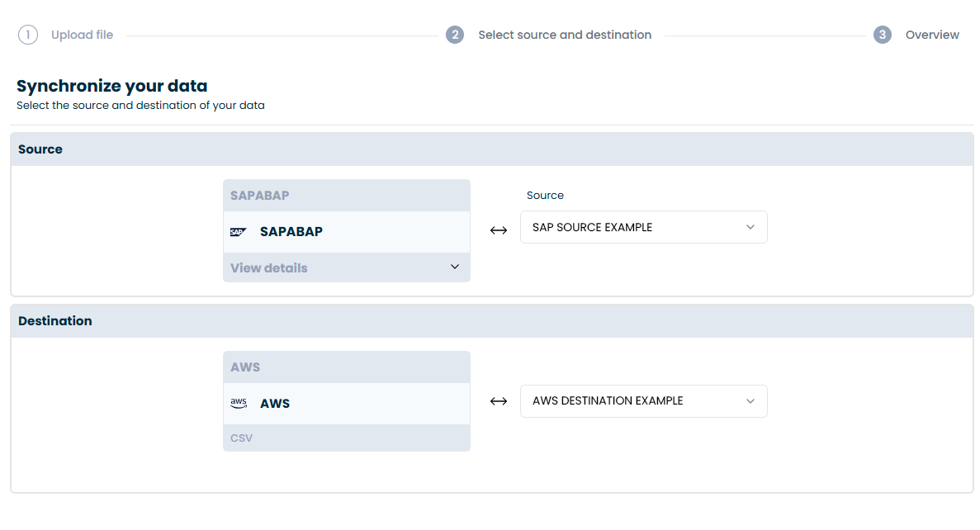Click the step 2 circle icon
This screenshot has height=530, width=980.
[455, 35]
